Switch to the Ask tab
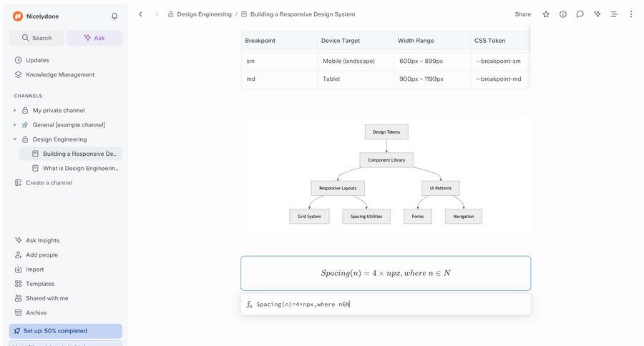The height and width of the screenshot is (346, 644). [94, 38]
